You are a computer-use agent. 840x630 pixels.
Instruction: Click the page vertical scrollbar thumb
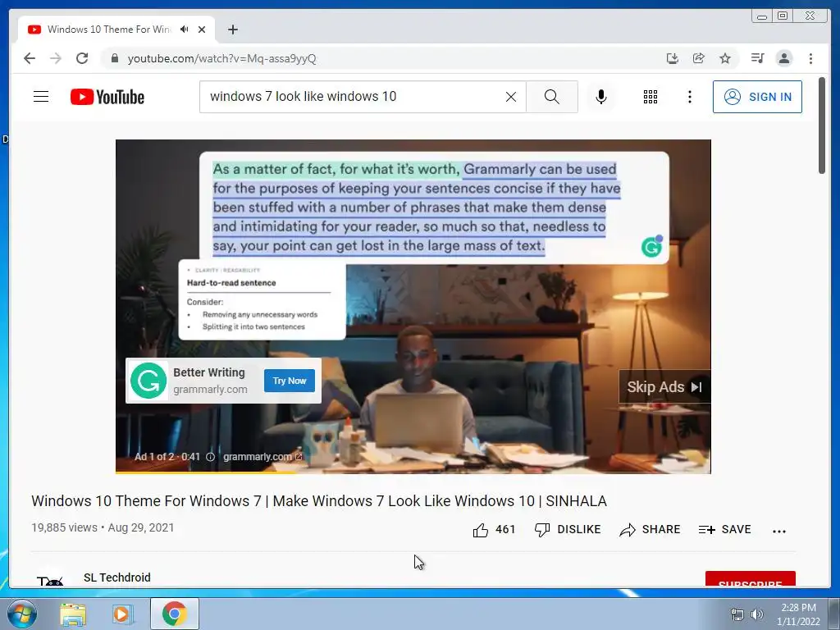coord(822,126)
